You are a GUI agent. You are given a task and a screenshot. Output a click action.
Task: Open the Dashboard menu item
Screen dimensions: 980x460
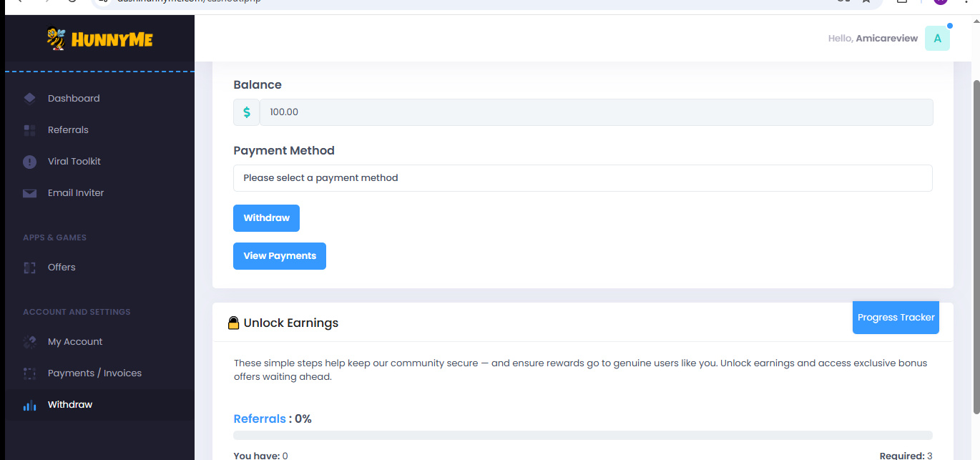click(74, 99)
